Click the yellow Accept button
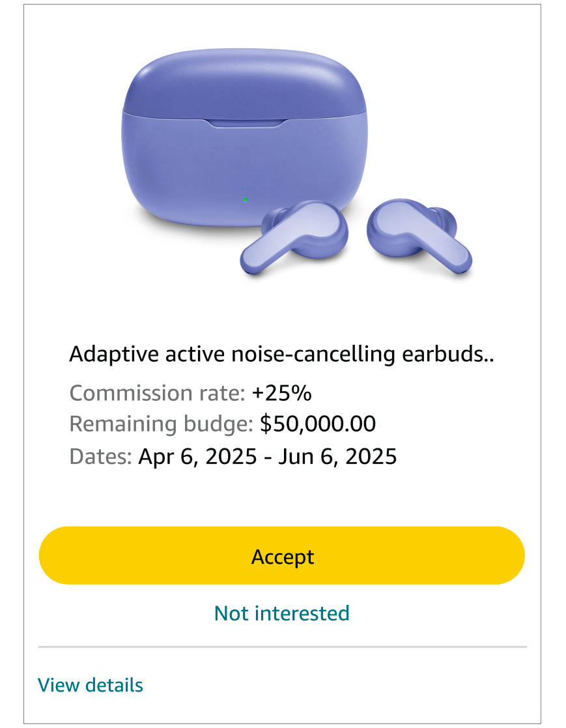The height and width of the screenshot is (728, 566). 281,555
